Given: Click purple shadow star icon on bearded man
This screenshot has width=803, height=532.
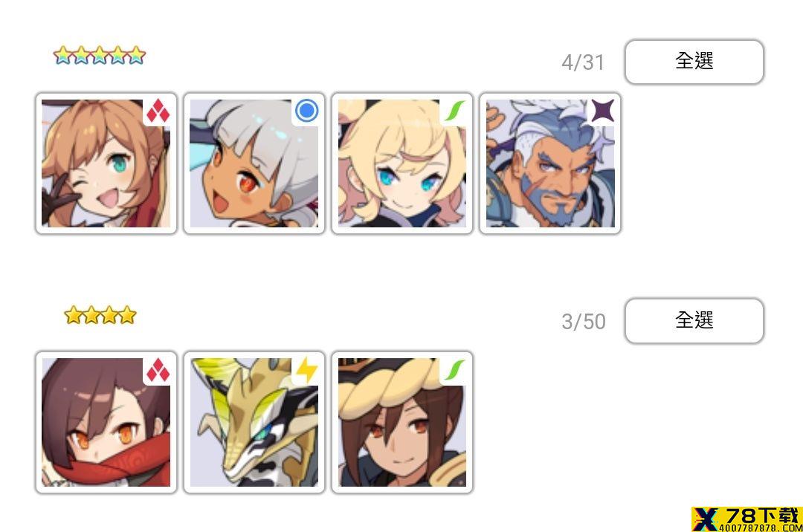Looking at the screenshot, I should pos(602,111).
